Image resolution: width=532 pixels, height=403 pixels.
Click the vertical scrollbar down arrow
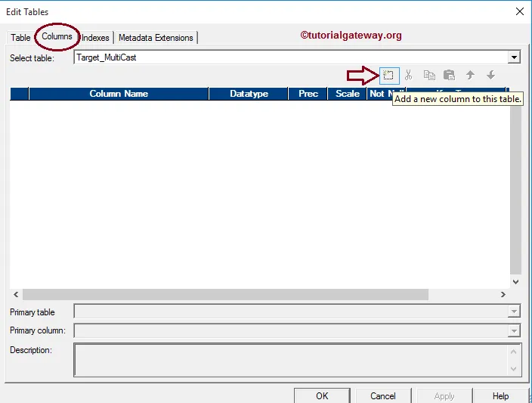(515, 282)
